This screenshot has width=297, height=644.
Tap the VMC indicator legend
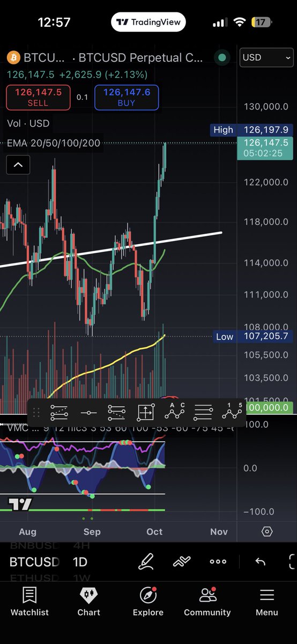[120, 428]
